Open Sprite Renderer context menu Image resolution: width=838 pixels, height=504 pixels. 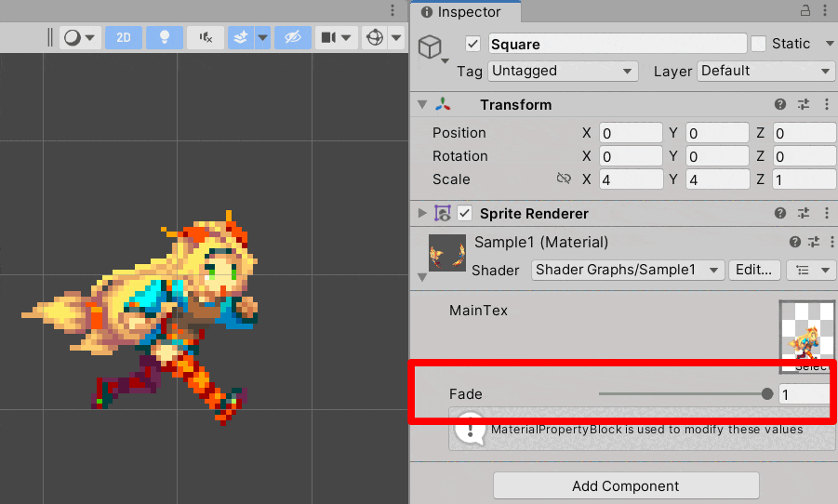[x=826, y=213]
